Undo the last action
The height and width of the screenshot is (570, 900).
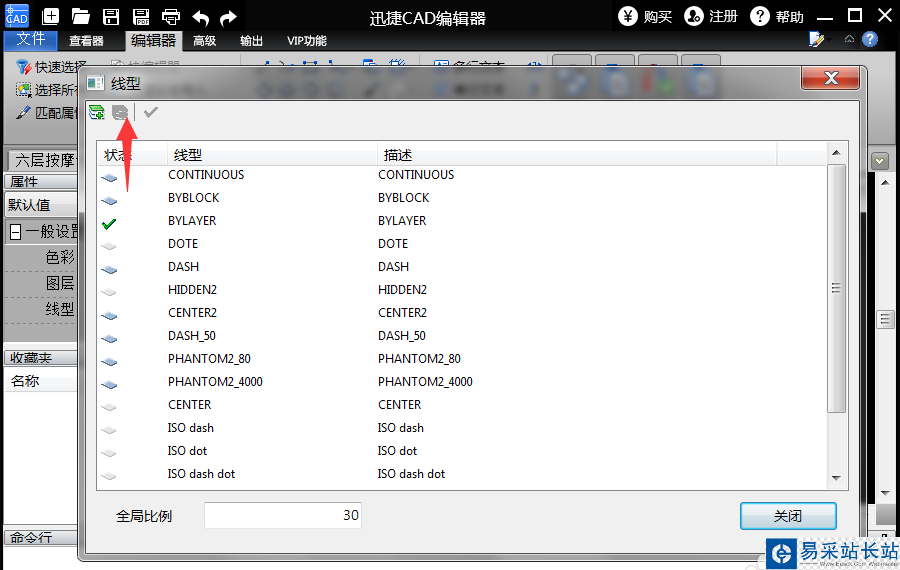pyautogui.click(x=200, y=18)
